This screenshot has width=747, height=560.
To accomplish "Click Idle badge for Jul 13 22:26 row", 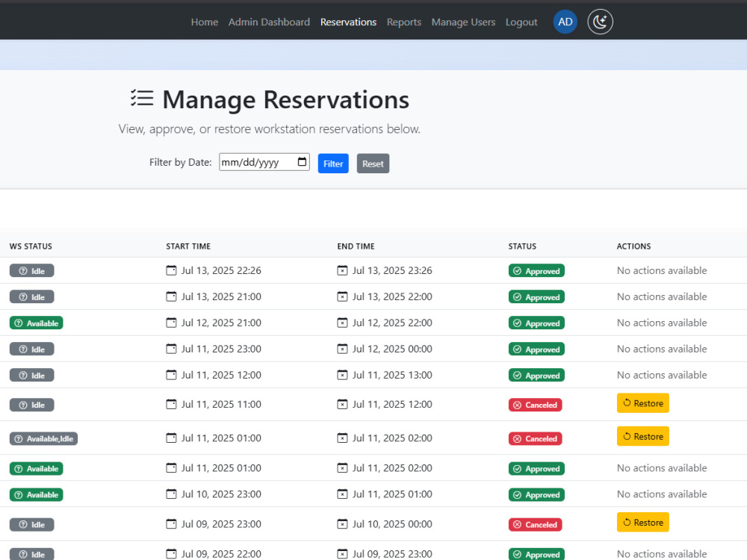I will tap(32, 270).
